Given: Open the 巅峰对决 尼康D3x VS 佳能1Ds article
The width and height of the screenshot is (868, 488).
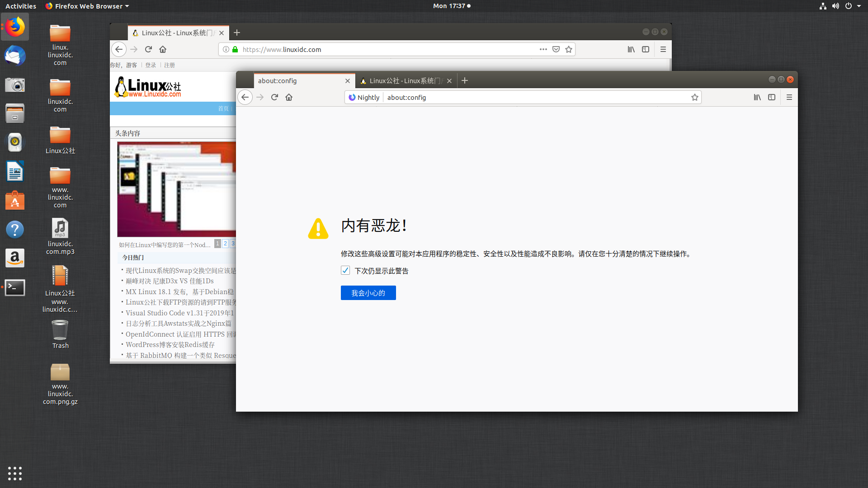Looking at the screenshot, I should click(170, 281).
